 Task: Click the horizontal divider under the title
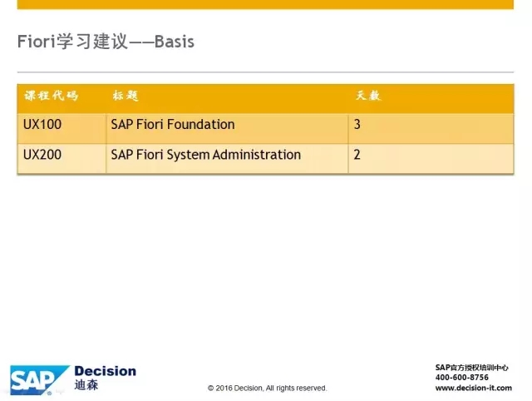tap(265, 72)
